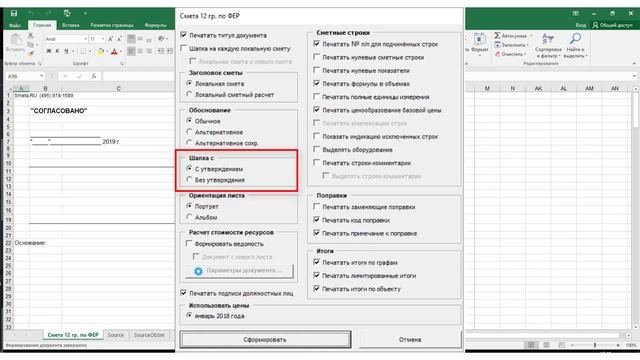The height and width of the screenshot is (360, 640).
Task: Open the Name Box dropdown showing A96
Action: pyautogui.click(x=41, y=76)
